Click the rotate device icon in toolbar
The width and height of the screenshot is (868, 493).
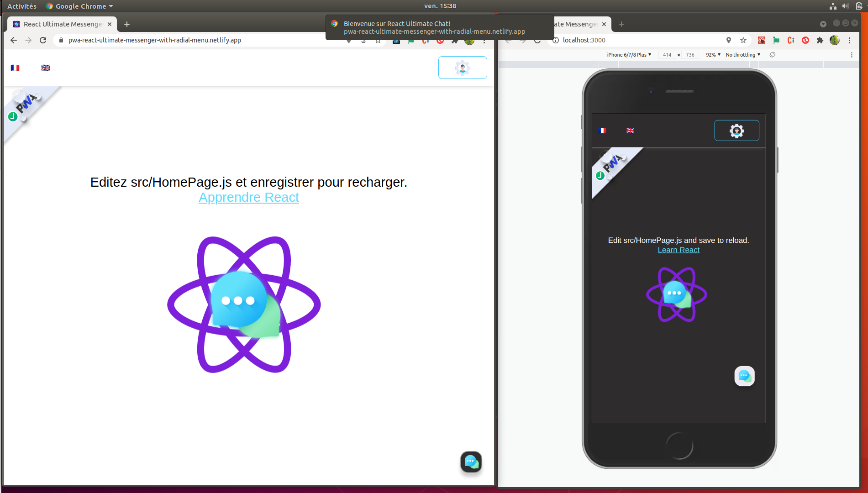[x=773, y=55]
